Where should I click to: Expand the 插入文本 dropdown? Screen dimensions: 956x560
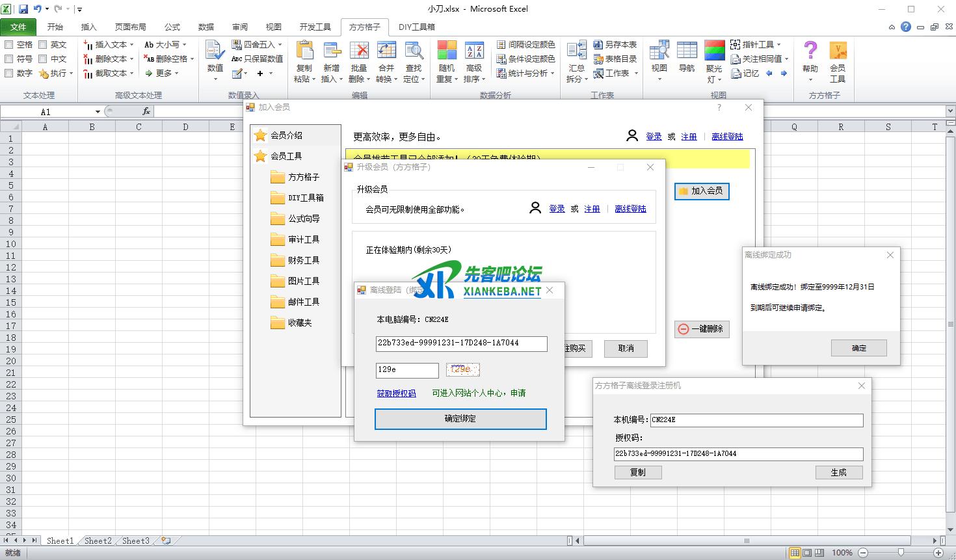coord(131,45)
